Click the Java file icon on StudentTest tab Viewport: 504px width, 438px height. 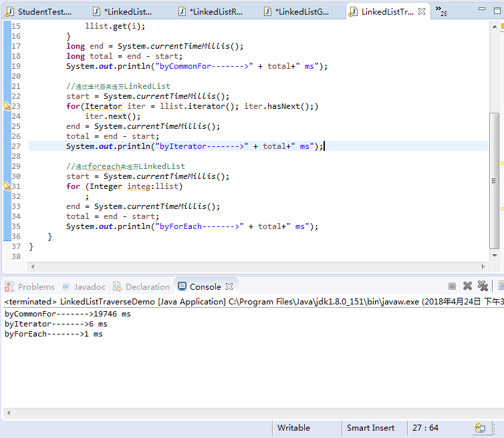coord(10,12)
